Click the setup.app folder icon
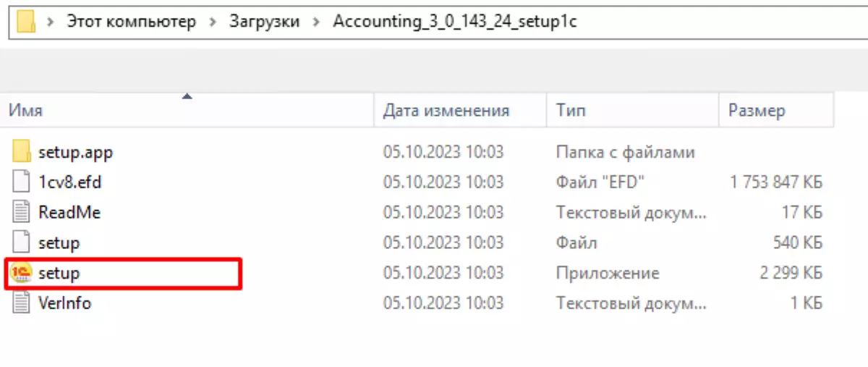868x367 pixels. pos(22,152)
